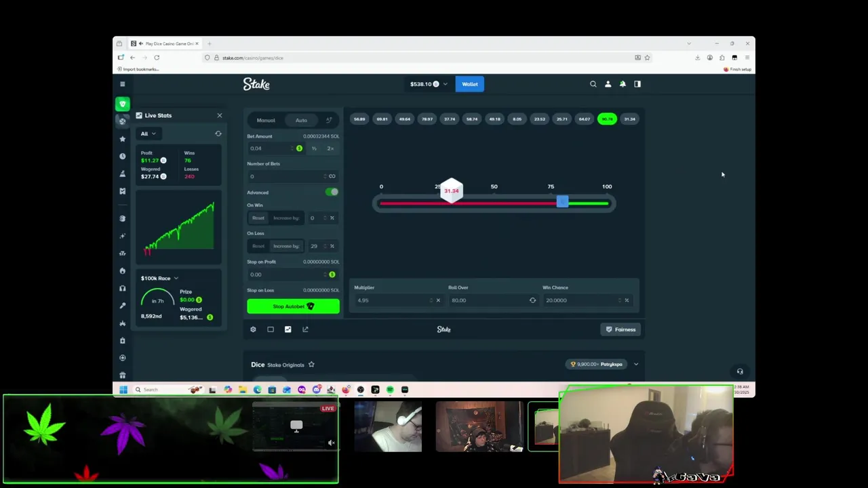This screenshot has width=868, height=488.
Task: Adjust the Stop on Profit stepper
Action: (324, 274)
